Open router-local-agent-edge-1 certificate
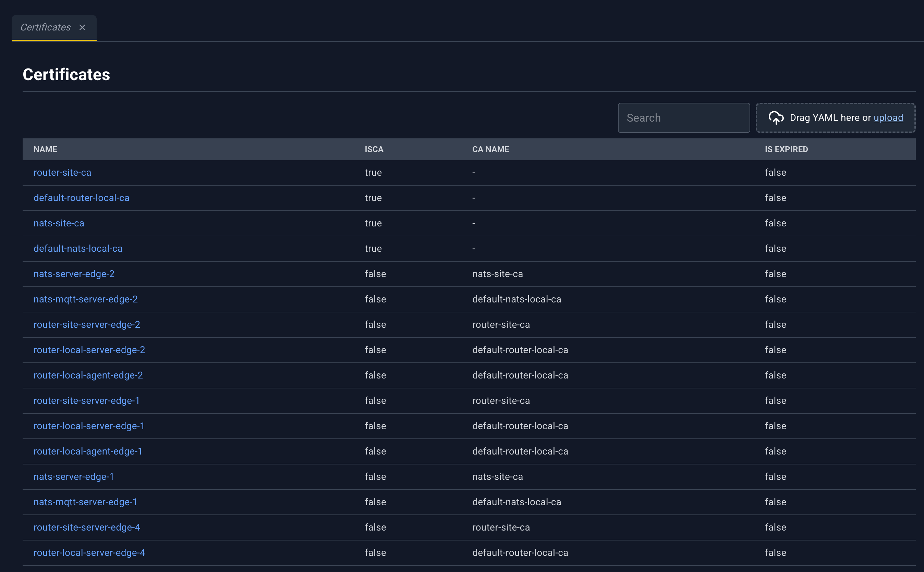The height and width of the screenshot is (572, 924). point(88,451)
